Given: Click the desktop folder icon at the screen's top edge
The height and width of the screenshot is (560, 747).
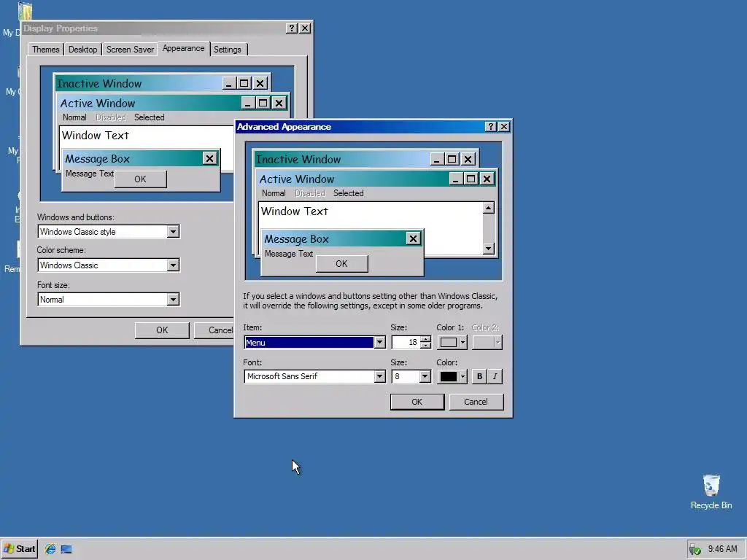Looking at the screenshot, I should pyautogui.click(x=25, y=10).
